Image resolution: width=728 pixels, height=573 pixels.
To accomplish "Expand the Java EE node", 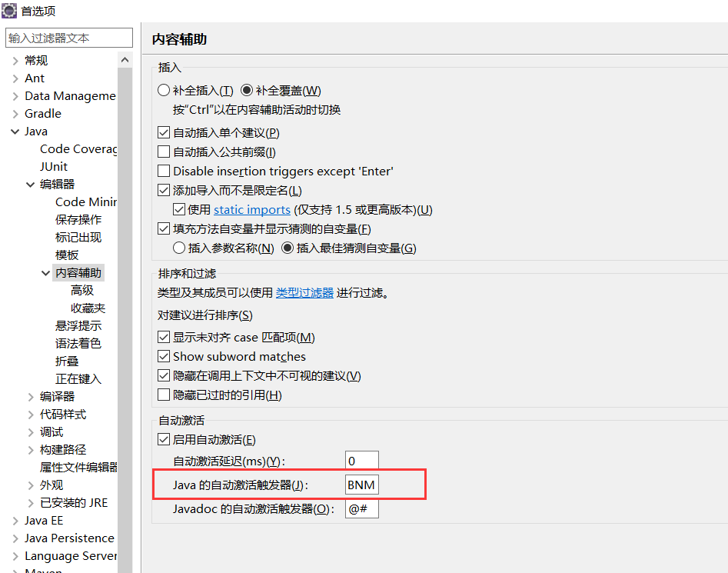I will (x=15, y=521).
